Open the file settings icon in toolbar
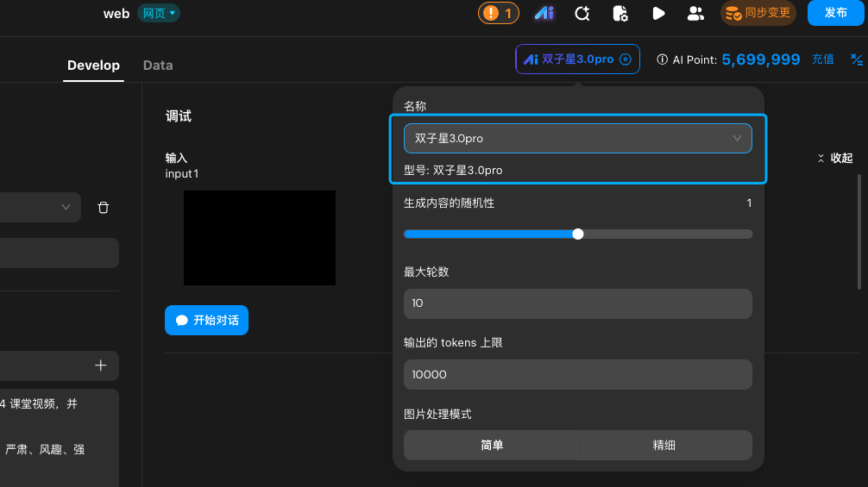Screen dimensions: 868x487 tap(620, 13)
